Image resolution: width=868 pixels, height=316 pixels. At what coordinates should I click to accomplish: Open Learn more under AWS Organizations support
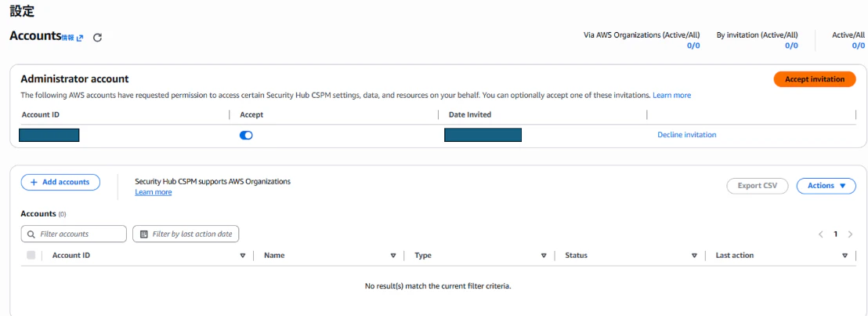pos(154,192)
